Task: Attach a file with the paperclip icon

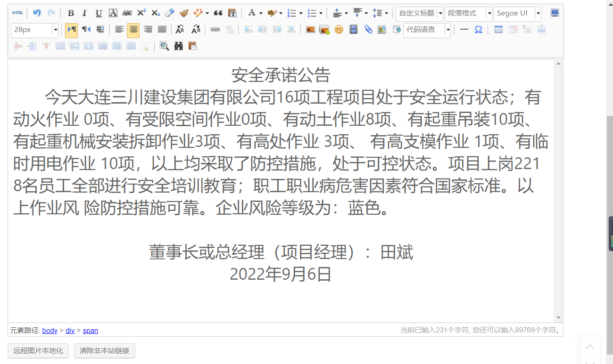Action: [368, 30]
